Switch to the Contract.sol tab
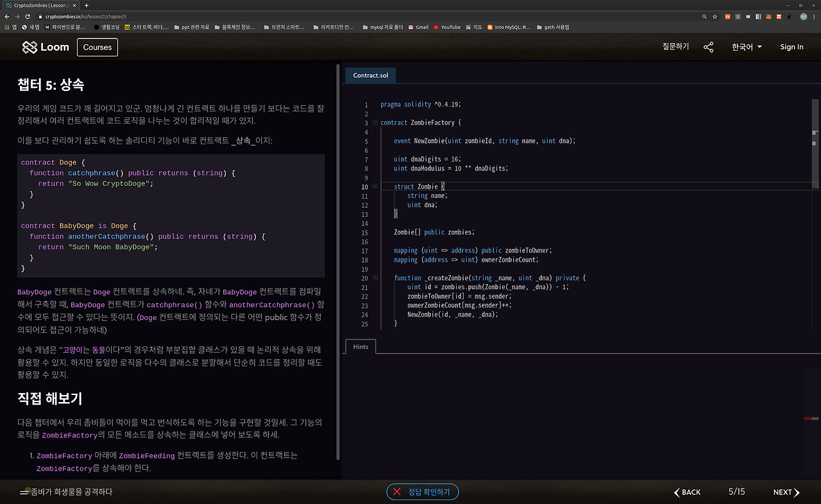 (x=371, y=75)
